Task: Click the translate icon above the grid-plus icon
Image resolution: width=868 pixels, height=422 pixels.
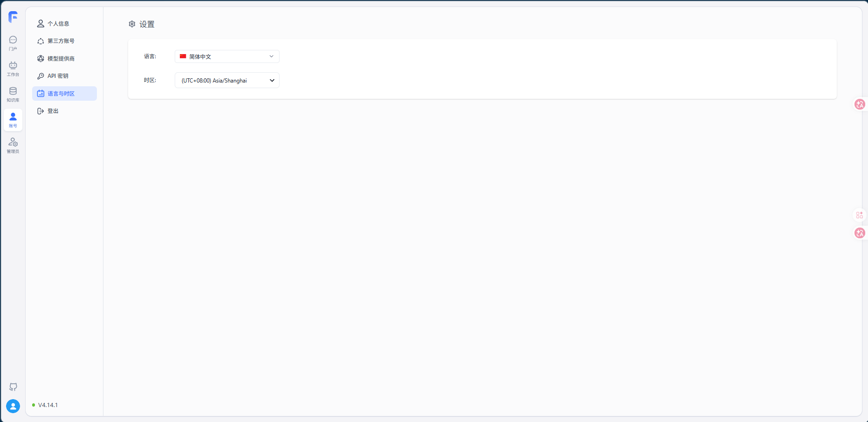Action: coord(860,104)
